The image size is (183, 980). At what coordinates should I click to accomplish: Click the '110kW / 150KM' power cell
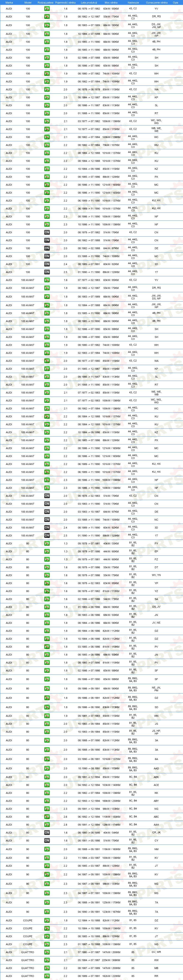click(x=111, y=817)
